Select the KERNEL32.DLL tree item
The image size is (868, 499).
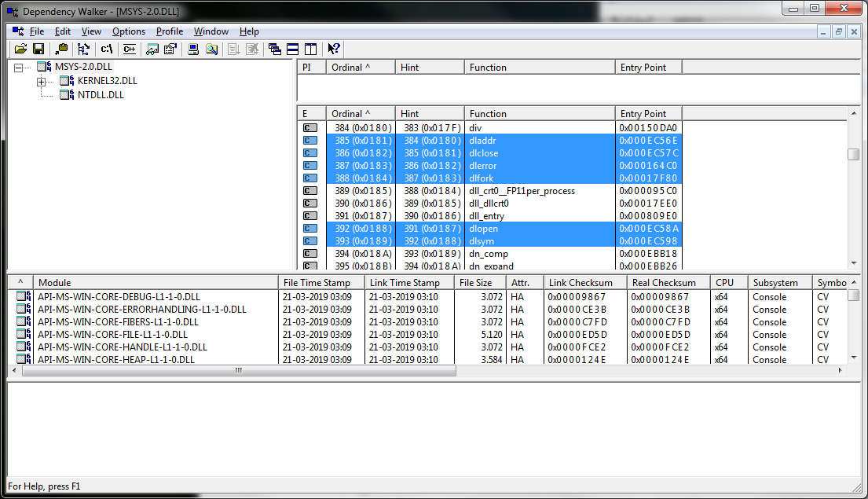[x=108, y=81]
